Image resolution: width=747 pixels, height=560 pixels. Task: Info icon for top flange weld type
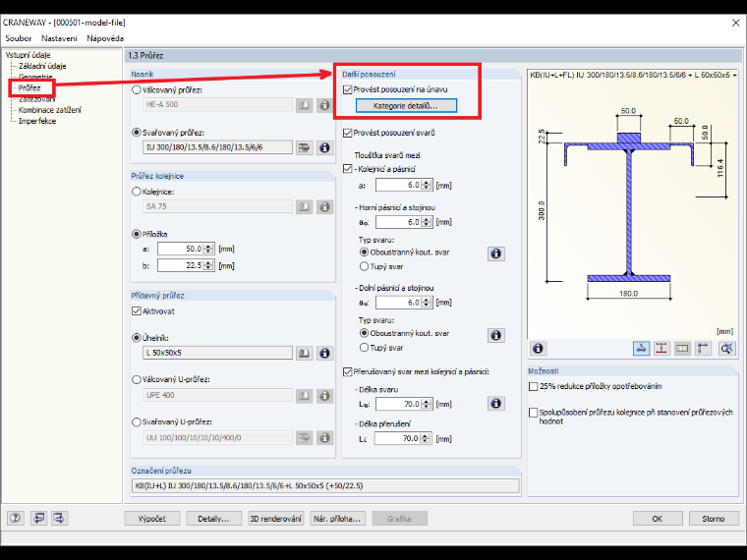click(x=496, y=253)
